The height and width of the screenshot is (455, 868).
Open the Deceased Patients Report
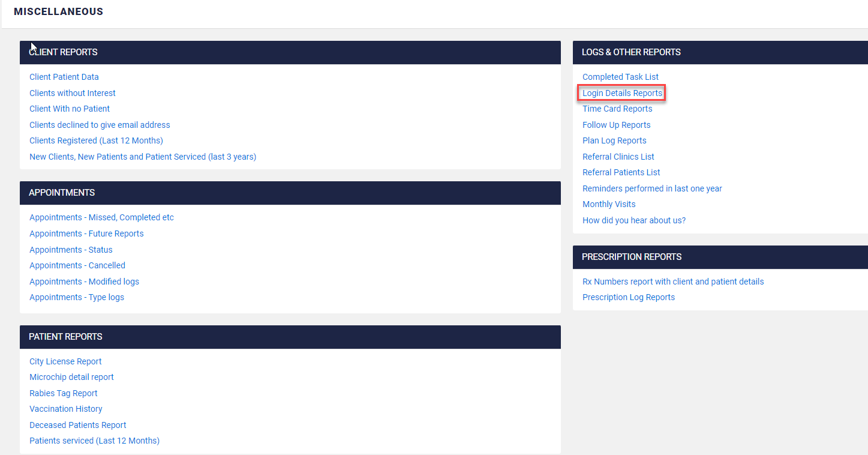78,425
